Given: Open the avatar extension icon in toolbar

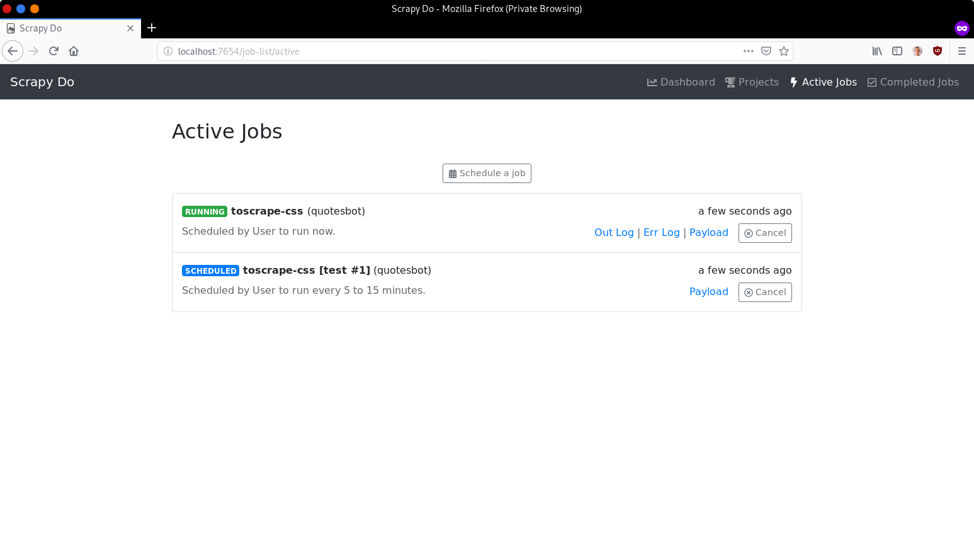Looking at the screenshot, I should click(x=917, y=51).
